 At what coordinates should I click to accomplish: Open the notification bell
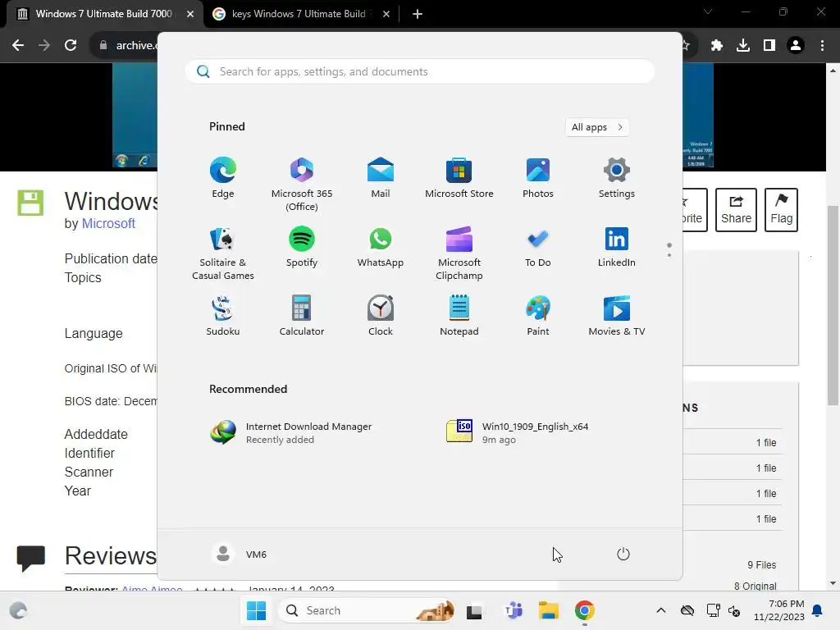[x=818, y=610]
